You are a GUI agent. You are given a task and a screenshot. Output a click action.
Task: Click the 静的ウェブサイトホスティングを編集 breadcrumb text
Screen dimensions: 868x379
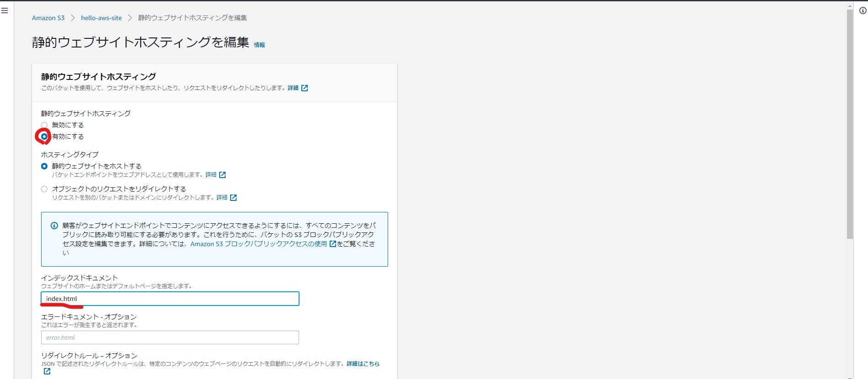(193, 18)
